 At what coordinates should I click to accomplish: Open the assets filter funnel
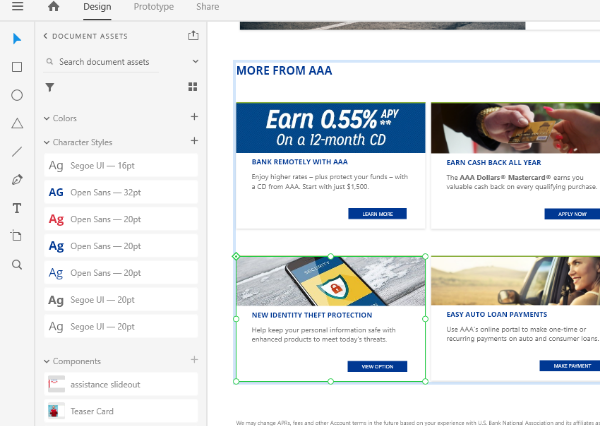pyautogui.click(x=50, y=87)
